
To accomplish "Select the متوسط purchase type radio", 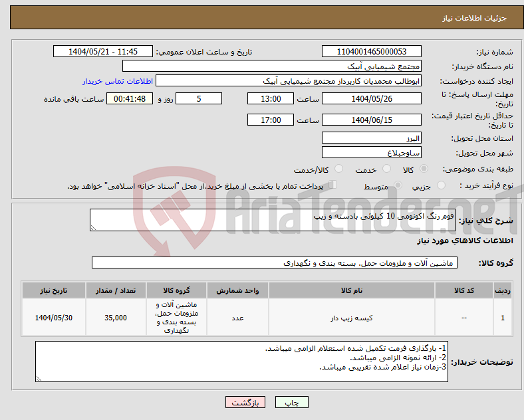I will [398, 185].
